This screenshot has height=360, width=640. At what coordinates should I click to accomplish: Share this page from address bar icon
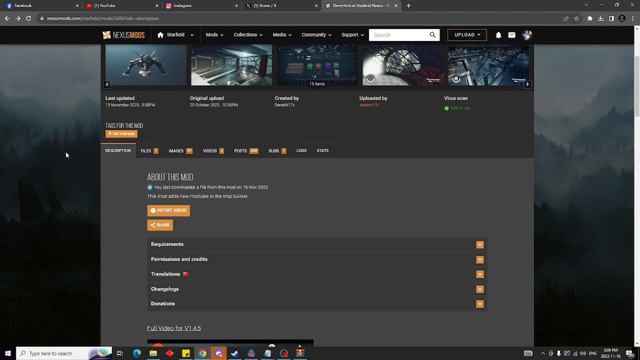click(x=566, y=18)
